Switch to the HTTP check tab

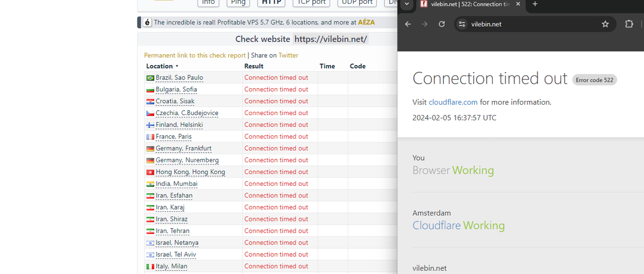[x=272, y=3]
